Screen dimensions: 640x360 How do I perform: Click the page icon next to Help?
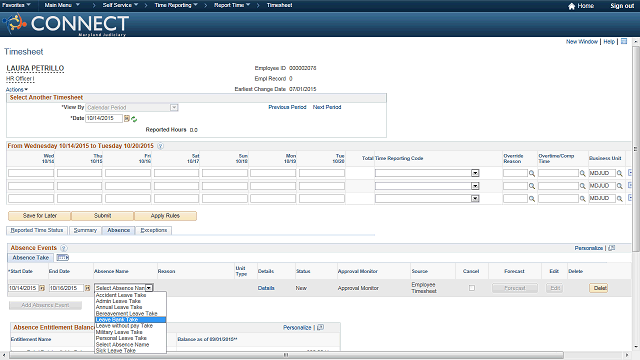click(624, 41)
